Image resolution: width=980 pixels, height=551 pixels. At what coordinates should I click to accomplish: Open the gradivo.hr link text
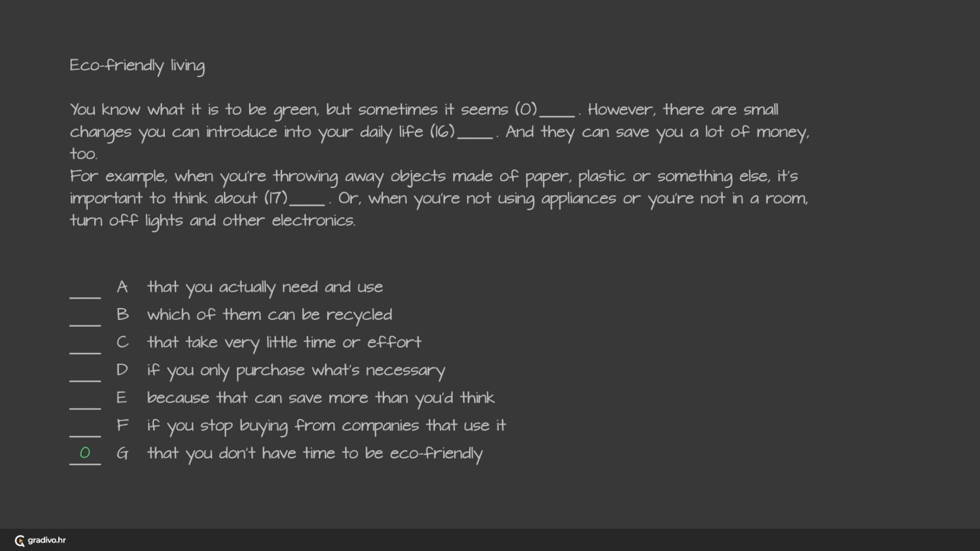tap(46, 540)
